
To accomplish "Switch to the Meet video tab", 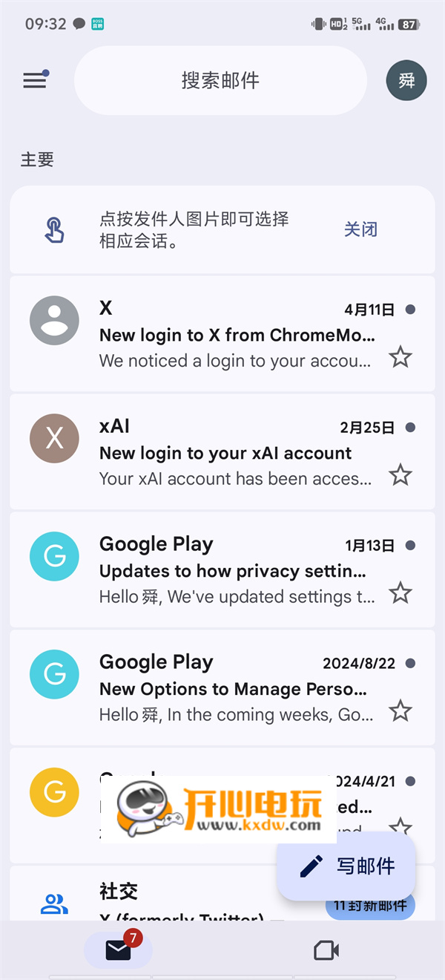I will point(326,950).
